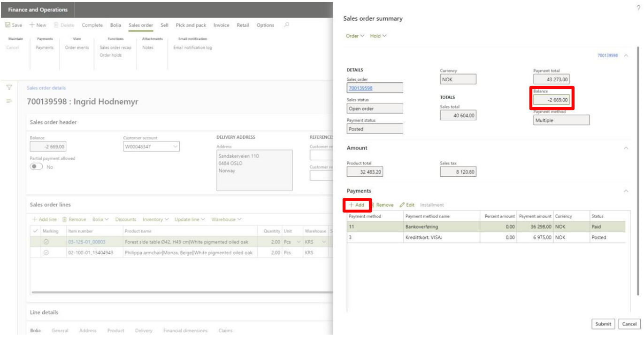Viewport: 644px width, 337px height.
Task: Open the Pick and pack tab
Action: (191, 25)
